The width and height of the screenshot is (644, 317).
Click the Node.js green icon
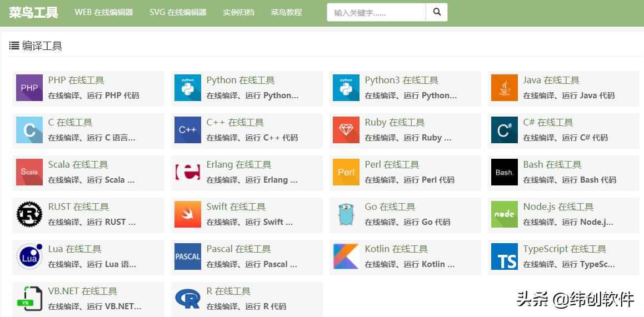pos(505,214)
